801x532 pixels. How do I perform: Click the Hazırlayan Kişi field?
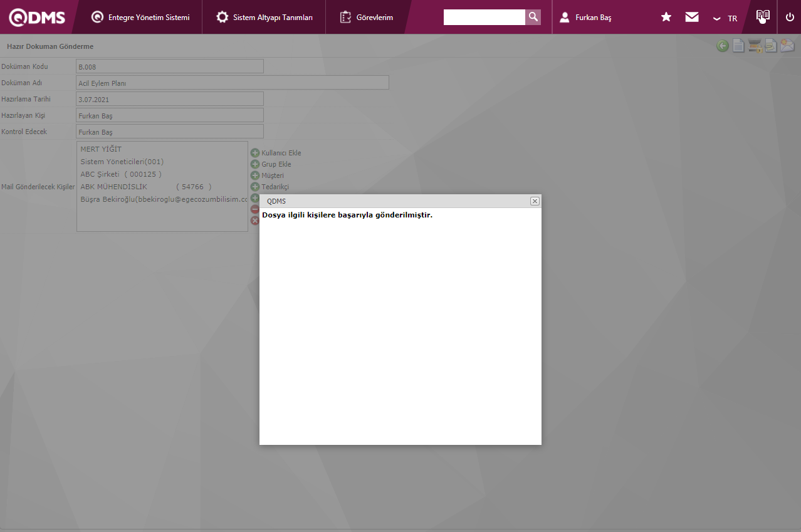(x=170, y=115)
